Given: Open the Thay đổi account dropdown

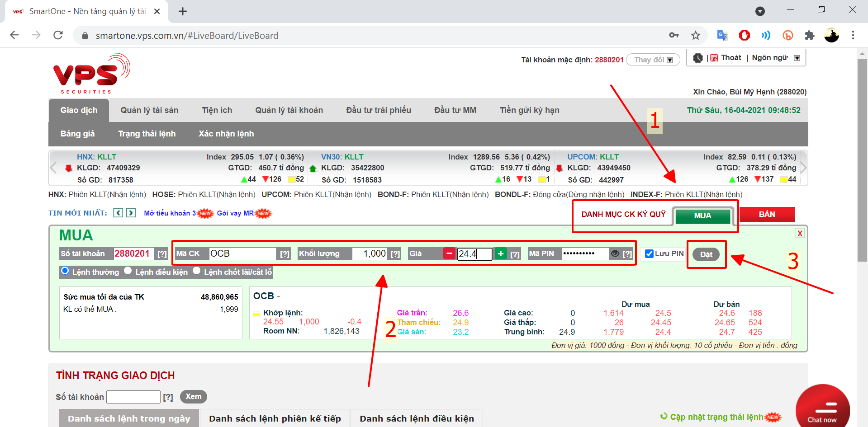Looking at the screenshot, I should [x=653, y=60].
